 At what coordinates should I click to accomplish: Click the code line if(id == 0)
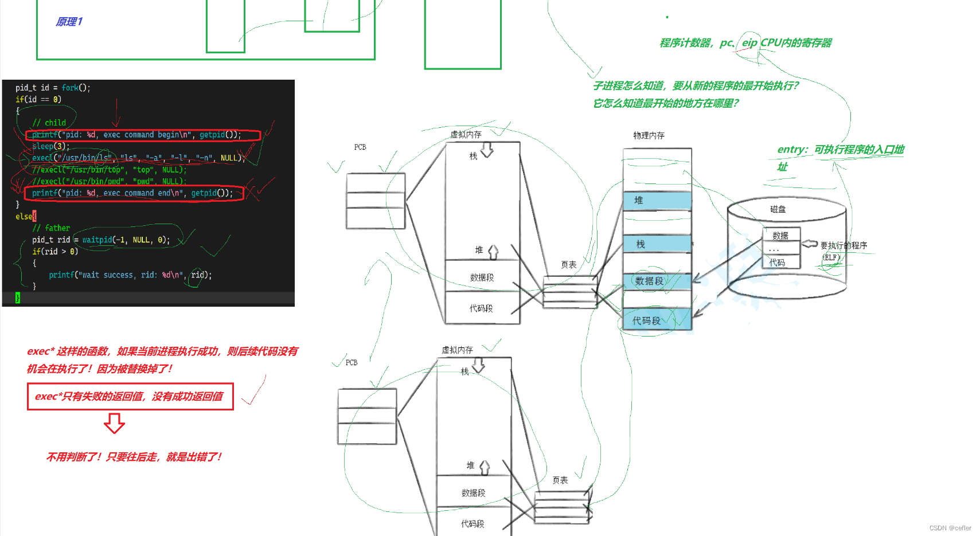tap(38, 99)
